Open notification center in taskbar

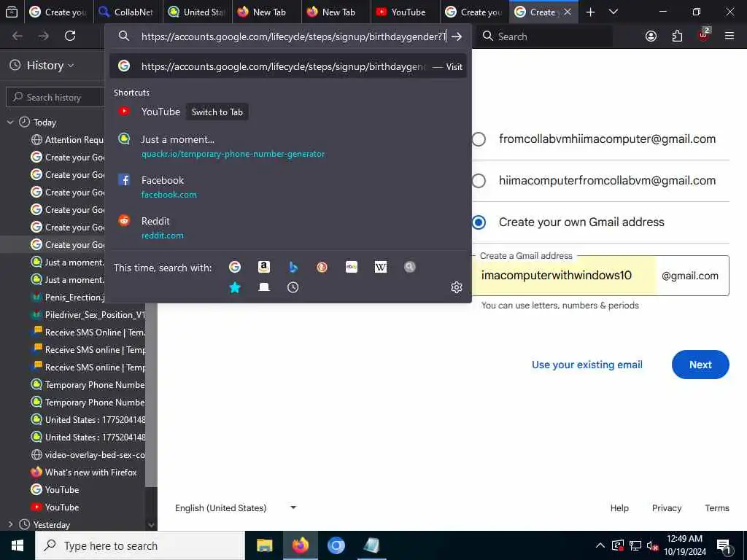[724, 546]
